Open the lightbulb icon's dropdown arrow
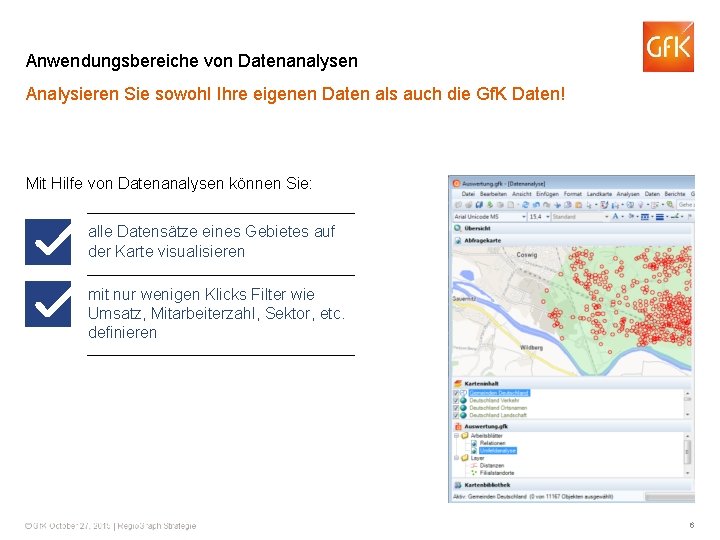The width and height of the screenshot is (720, 540). tap(648, 205)
